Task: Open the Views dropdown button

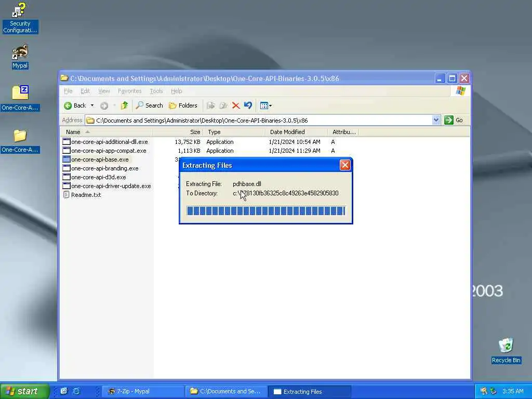Action: (x=266, y=105)
